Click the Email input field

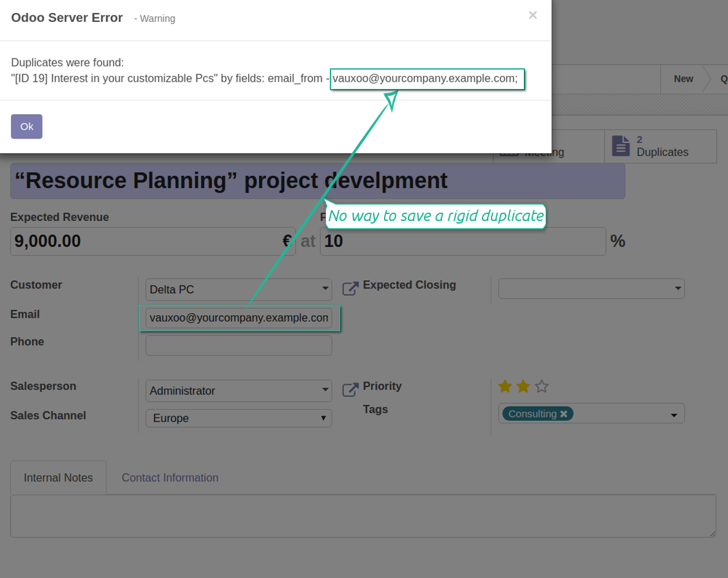click(238, 318)
